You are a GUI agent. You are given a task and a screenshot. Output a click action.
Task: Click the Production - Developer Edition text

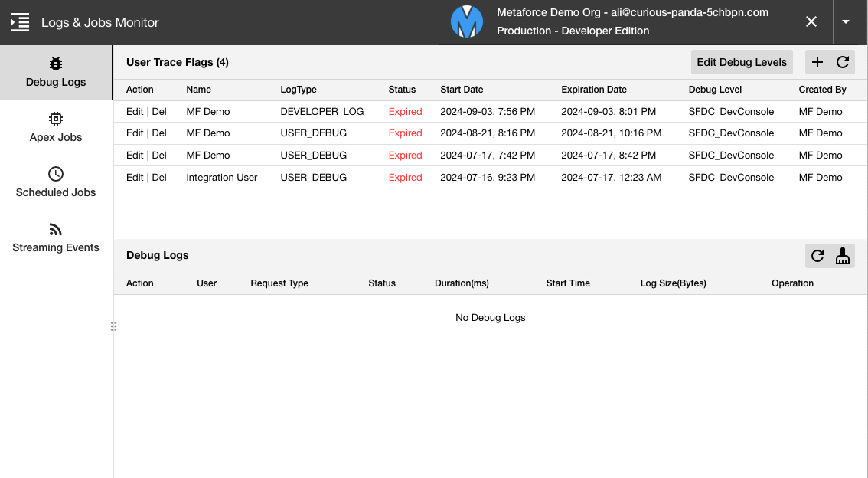[x=573, y=31]
